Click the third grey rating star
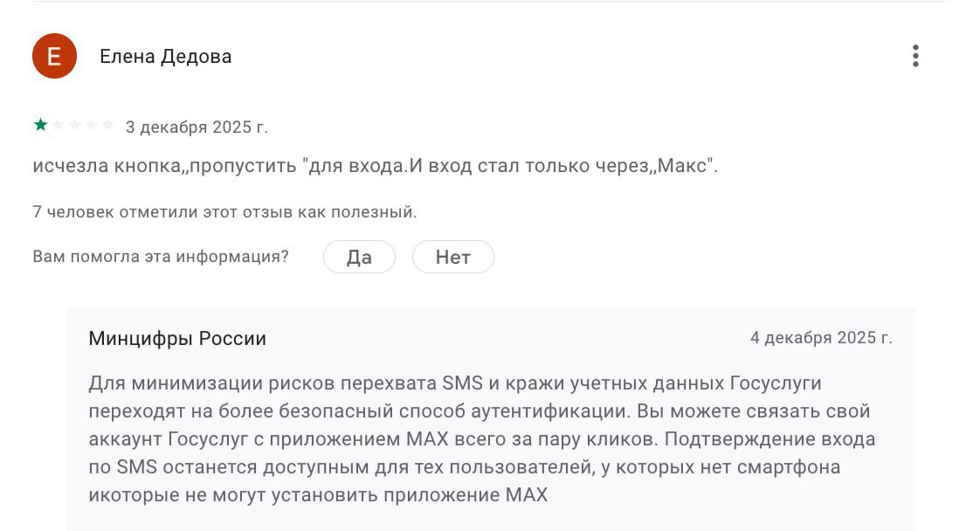980x531 pixels. pyautogui.click(x=74, y=125)
